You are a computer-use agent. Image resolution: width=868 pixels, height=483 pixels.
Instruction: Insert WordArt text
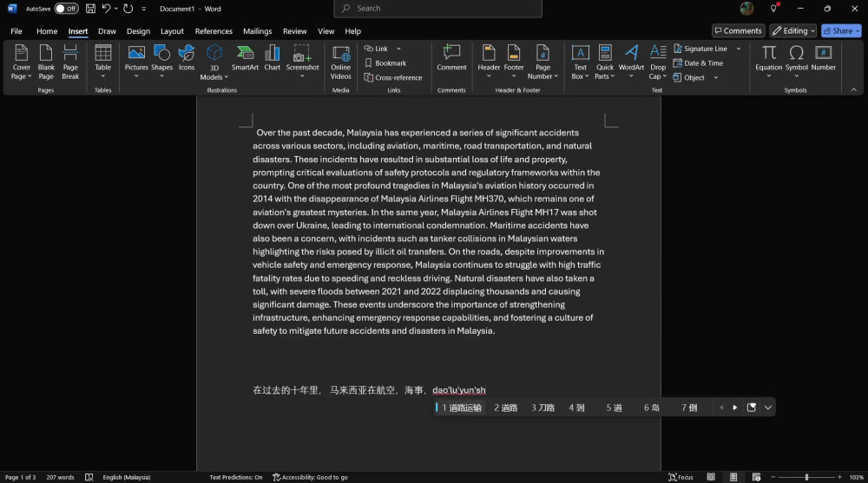(631, 62)
